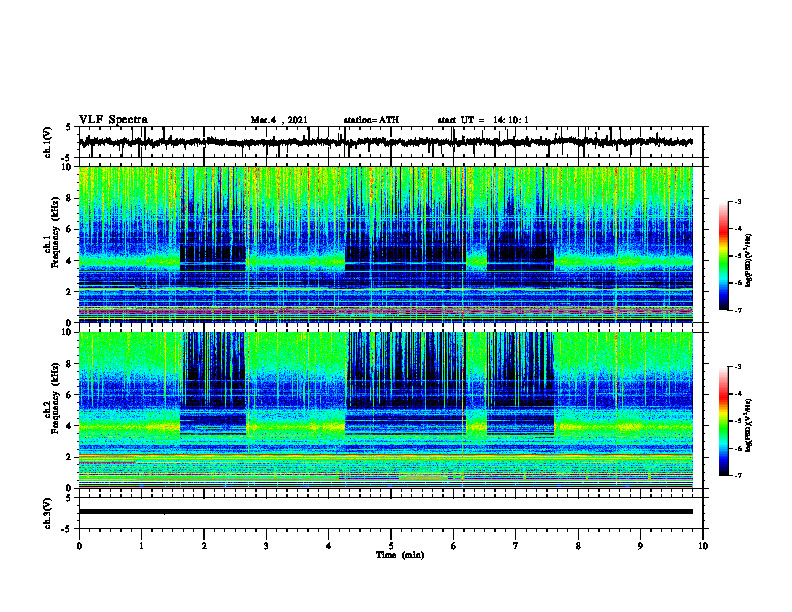The image size is (792, 612).
Task: Click the "station=ATH" label
Action: pyautogui.click(x=371, y=120)
